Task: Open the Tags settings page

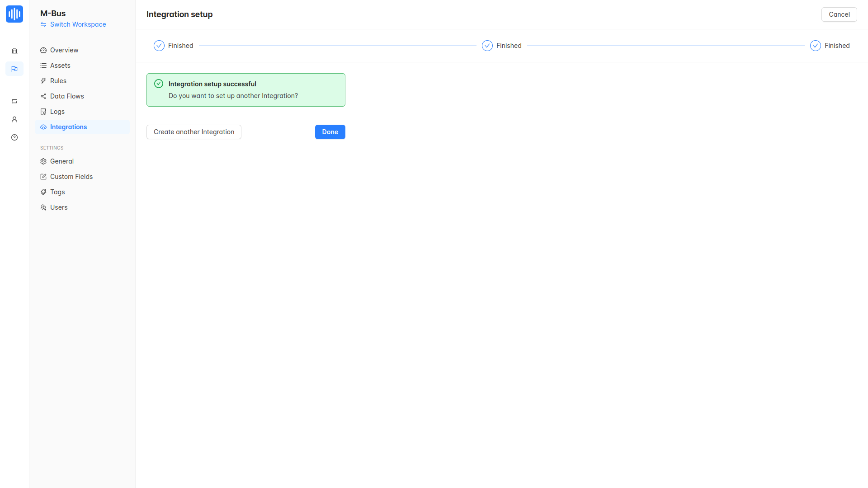Action: (57, 192)
